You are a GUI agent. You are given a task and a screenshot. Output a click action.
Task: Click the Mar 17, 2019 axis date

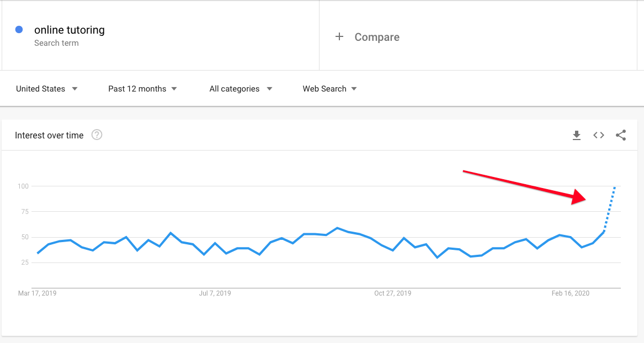(38, 293)
